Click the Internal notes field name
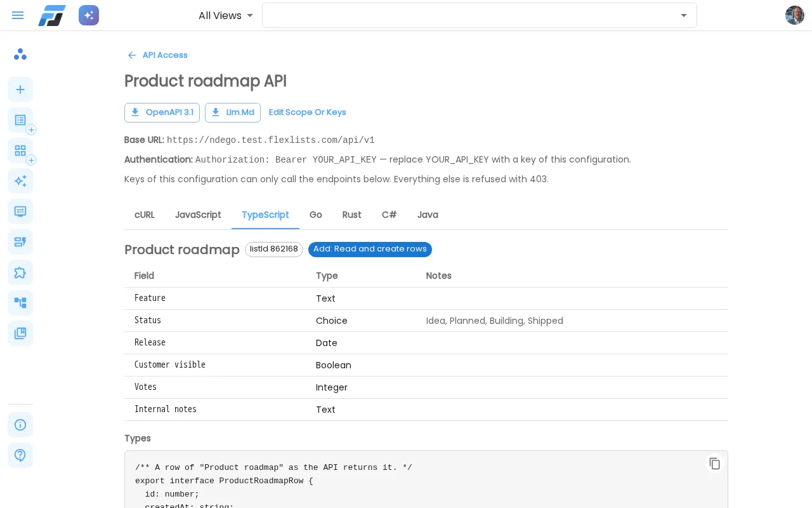Image resolution: width=812 pixels, height=508 pixels. tap(166, 410)
